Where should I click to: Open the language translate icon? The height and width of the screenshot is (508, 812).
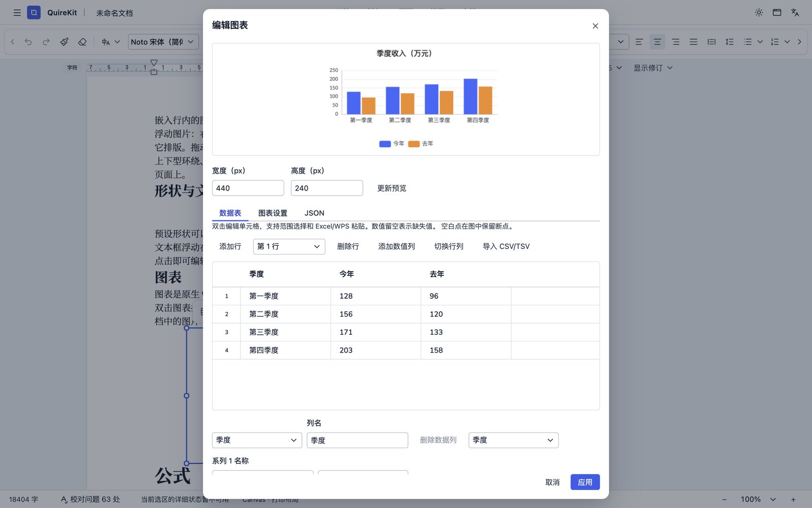795,13
